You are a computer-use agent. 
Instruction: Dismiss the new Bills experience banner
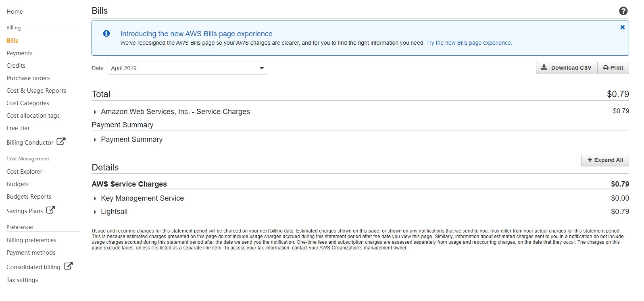tap(622, 27)
